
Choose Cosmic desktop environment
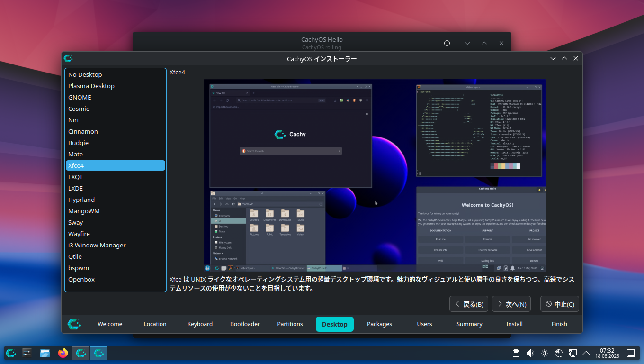[x=116, y=109]
